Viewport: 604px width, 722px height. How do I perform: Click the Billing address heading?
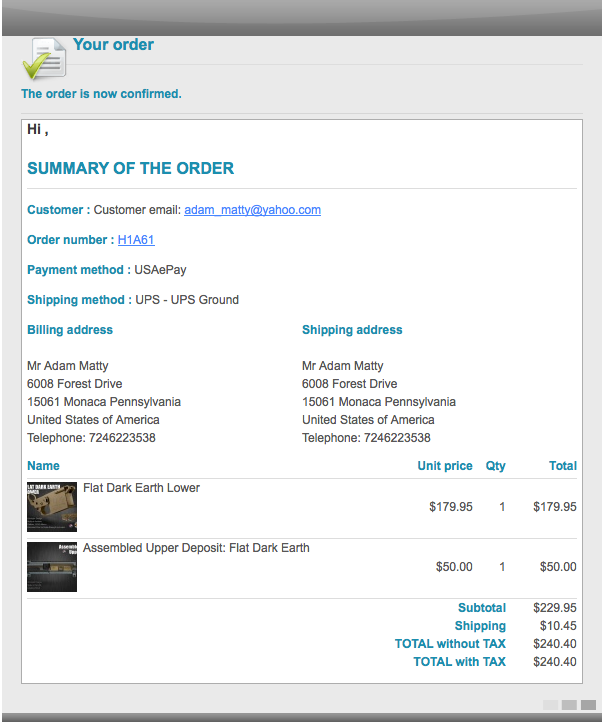(x=70, y=330)
